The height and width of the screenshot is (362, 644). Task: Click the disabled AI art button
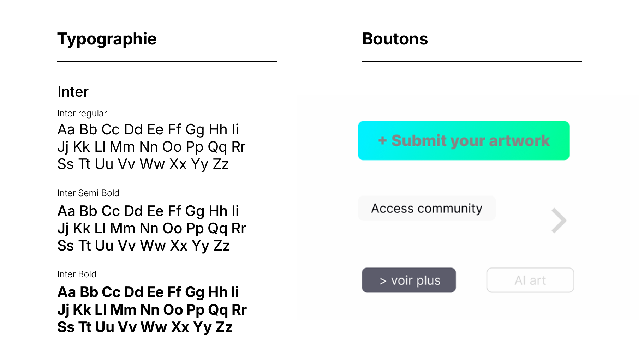point(530,280)
